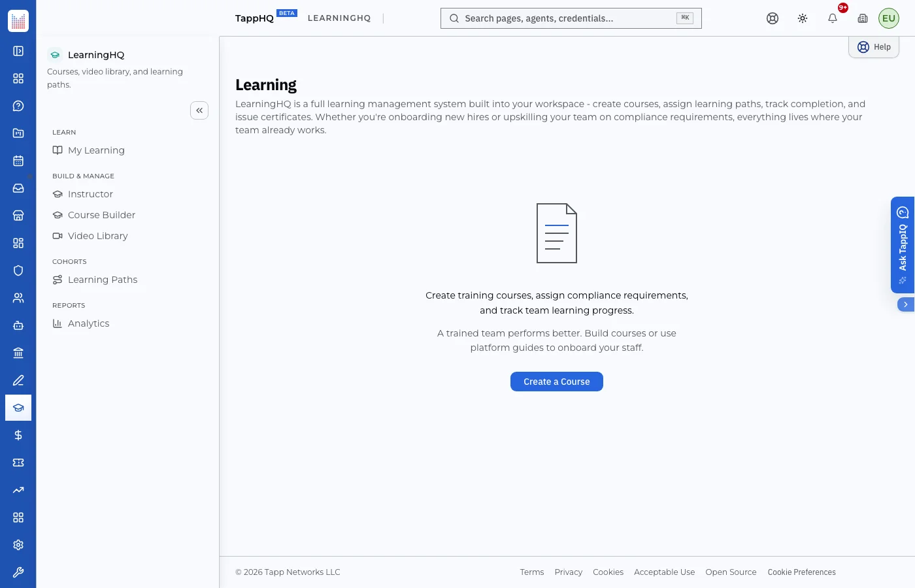The width and height of the screenshot is (915, 588).
Task: Open the wrench tools sidebar icon
Action: [18, 572]
